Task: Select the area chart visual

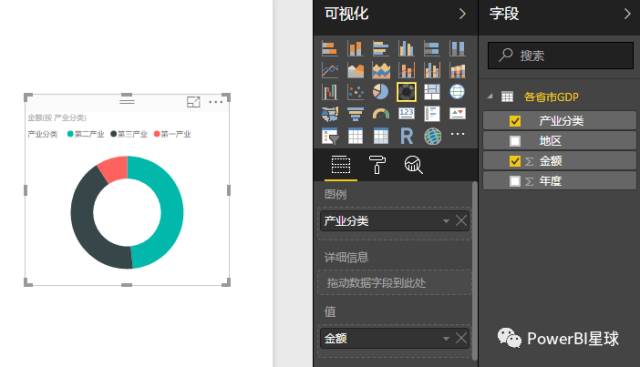Action: [355, 70]
